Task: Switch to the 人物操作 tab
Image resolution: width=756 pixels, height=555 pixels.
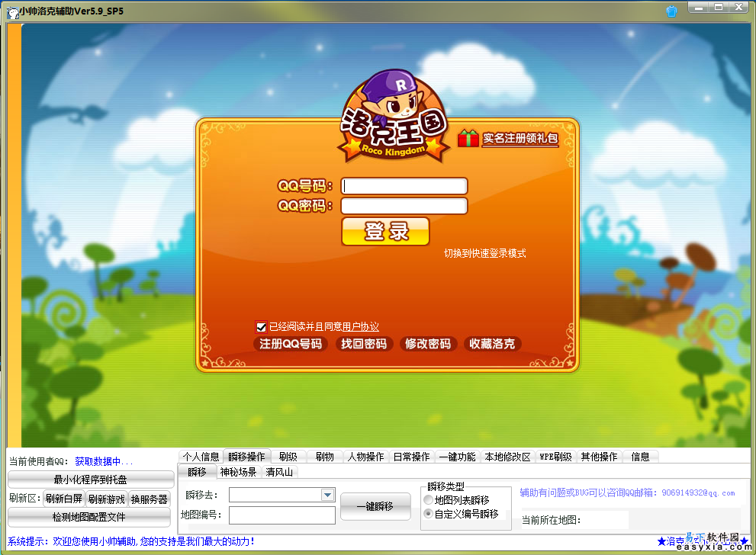Action: click(x=365, y=456)
